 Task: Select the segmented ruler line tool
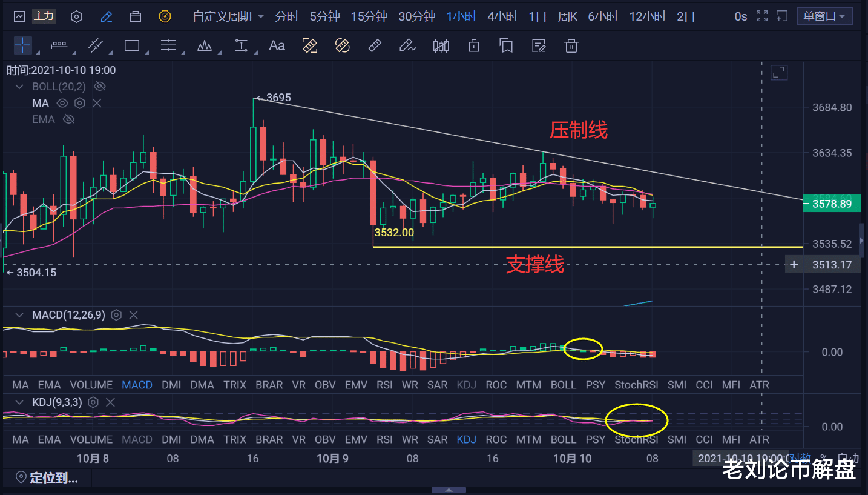click(59, 45)
